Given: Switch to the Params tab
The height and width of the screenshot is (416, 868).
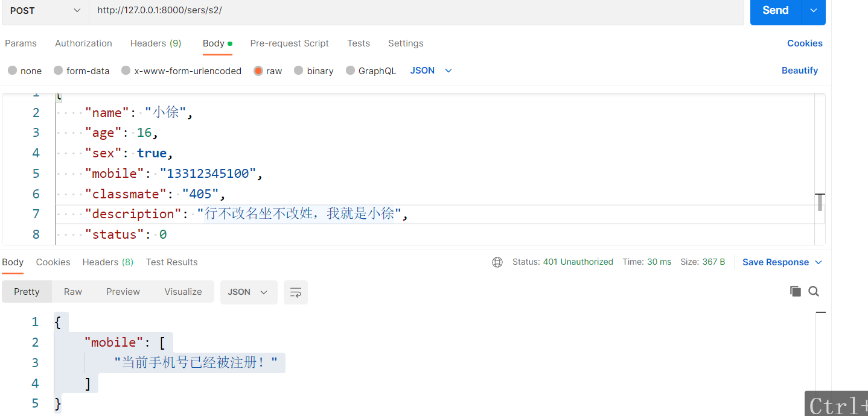Looking at the screenshot, I should [x=21, y=43].
